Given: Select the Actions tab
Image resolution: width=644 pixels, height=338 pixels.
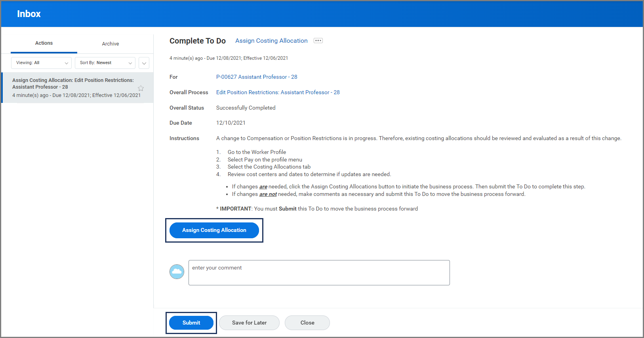Looking at the screenshot, I should pos(44,43).
